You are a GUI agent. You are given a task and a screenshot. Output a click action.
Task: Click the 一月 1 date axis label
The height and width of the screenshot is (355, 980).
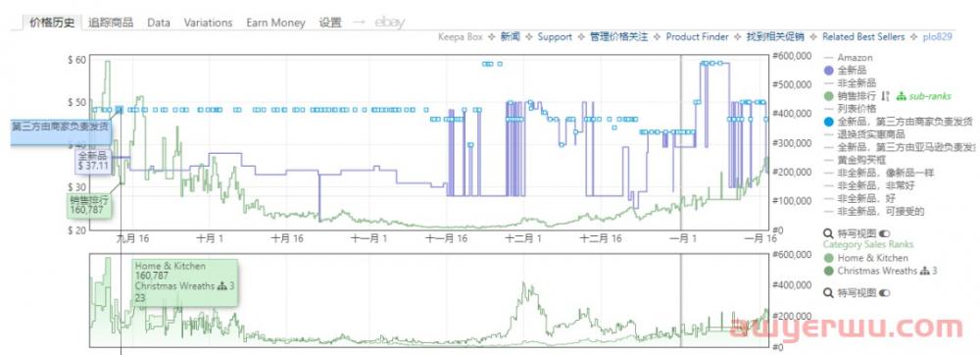click(x=683, y=238)
